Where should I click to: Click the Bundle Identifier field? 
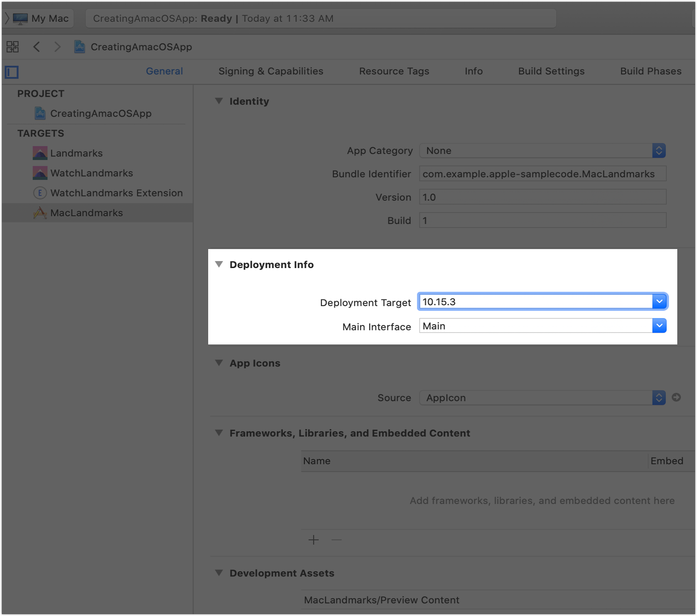coord(542,174)
